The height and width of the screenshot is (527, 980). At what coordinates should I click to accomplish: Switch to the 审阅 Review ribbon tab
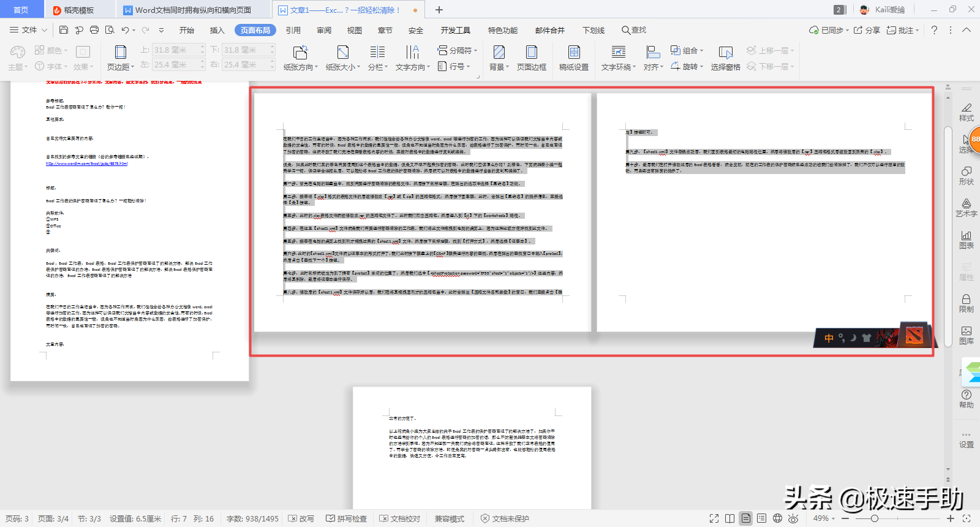coord(324,30)
